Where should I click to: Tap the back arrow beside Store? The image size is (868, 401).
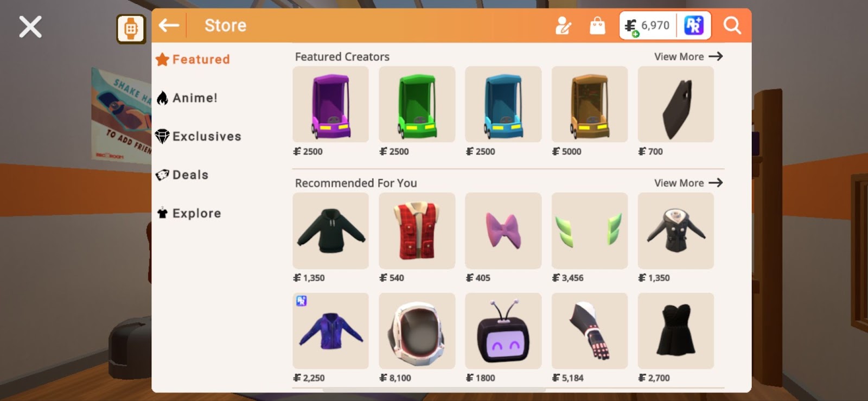169,25
